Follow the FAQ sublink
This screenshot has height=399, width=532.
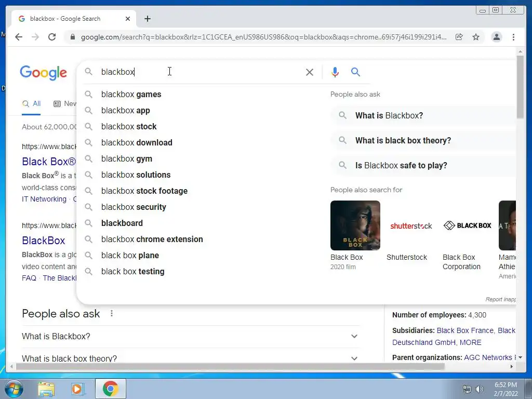click(x=29, y=278)
